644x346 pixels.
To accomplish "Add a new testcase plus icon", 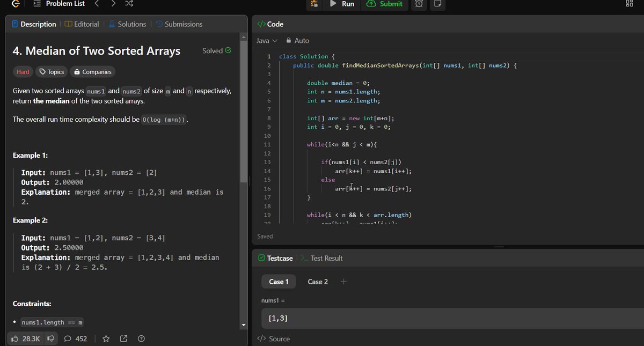I will click(x=344, y=282).
